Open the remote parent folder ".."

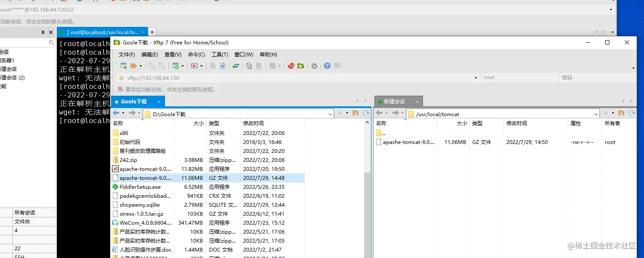(381, 133)
